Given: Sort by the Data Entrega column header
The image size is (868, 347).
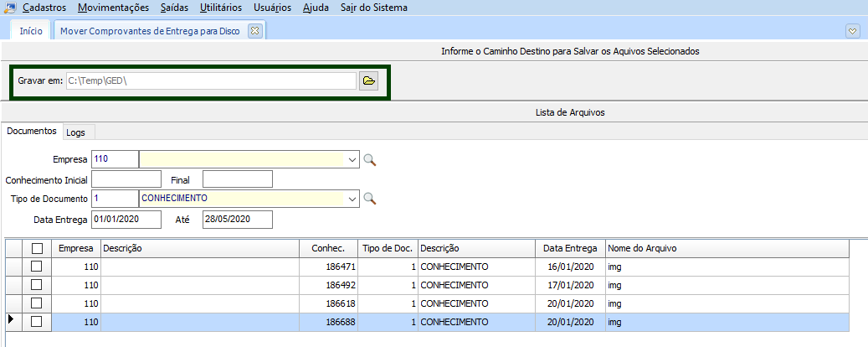Looking at the screenshot, I should pos(570,248).
